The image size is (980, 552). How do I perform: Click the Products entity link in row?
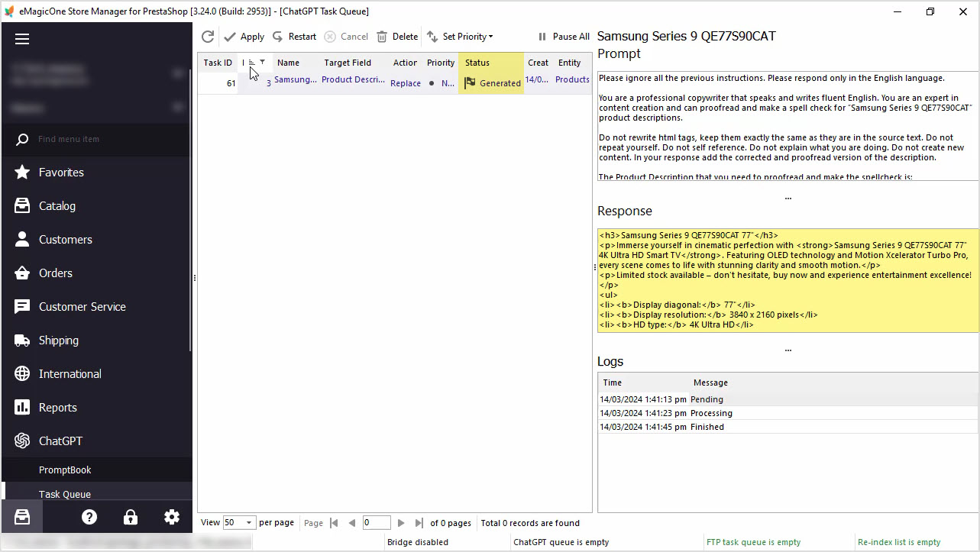pos(572,80)
